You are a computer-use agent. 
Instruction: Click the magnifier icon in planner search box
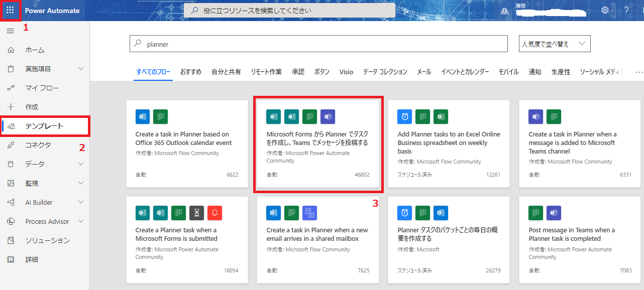tap(138, 44)
